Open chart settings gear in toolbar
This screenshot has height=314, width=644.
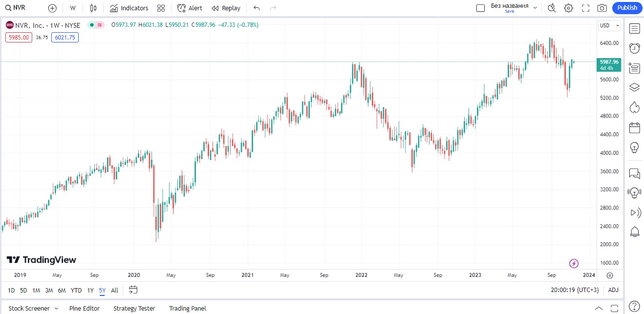click(569, 8)
